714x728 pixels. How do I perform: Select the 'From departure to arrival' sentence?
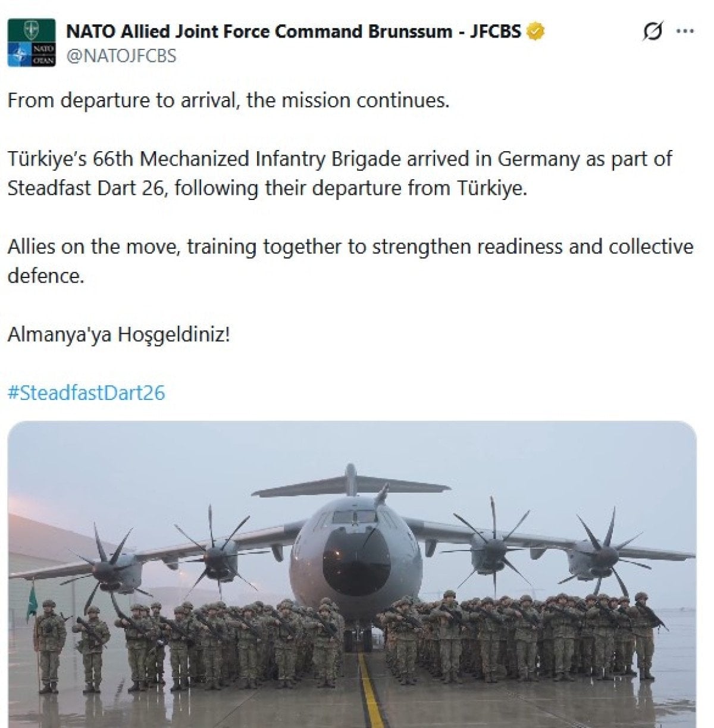coord(228,100)
